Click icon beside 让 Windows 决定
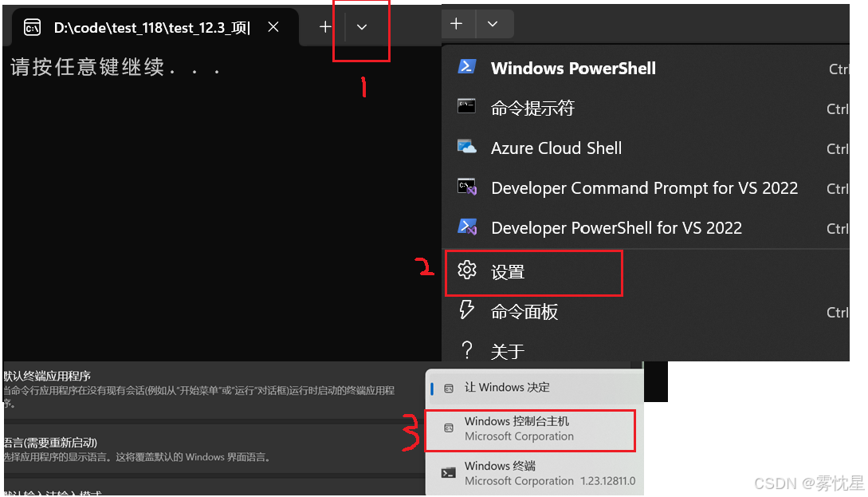This screenshot has height=497, width=868. tap(449, 389)
